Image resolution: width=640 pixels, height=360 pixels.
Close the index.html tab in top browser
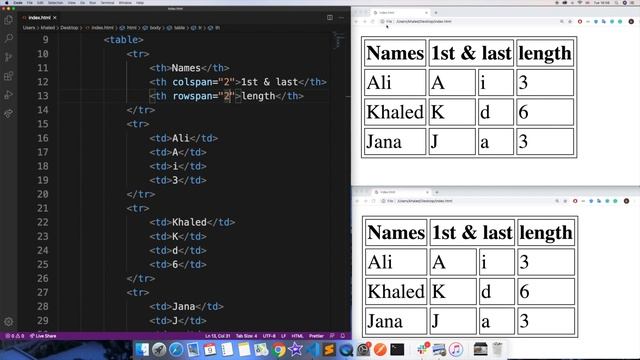pos(426,13)
